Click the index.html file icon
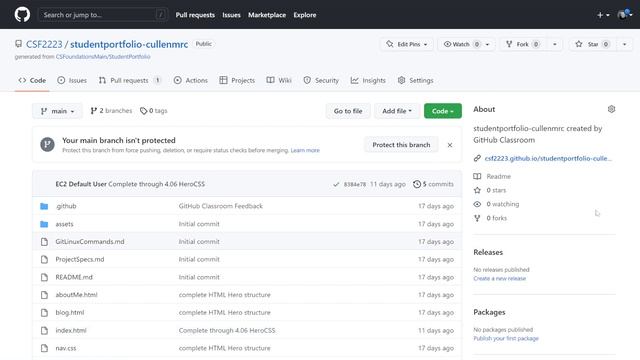 (x=44, y=331)
